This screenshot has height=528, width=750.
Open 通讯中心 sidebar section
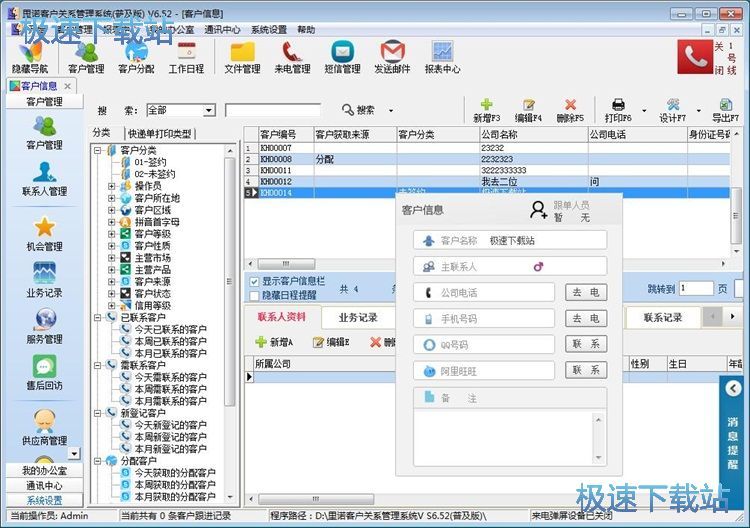(x=44, y=485)
